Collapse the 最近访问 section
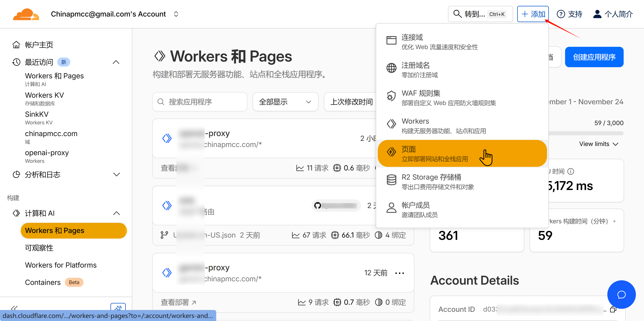 coord(116,62)
